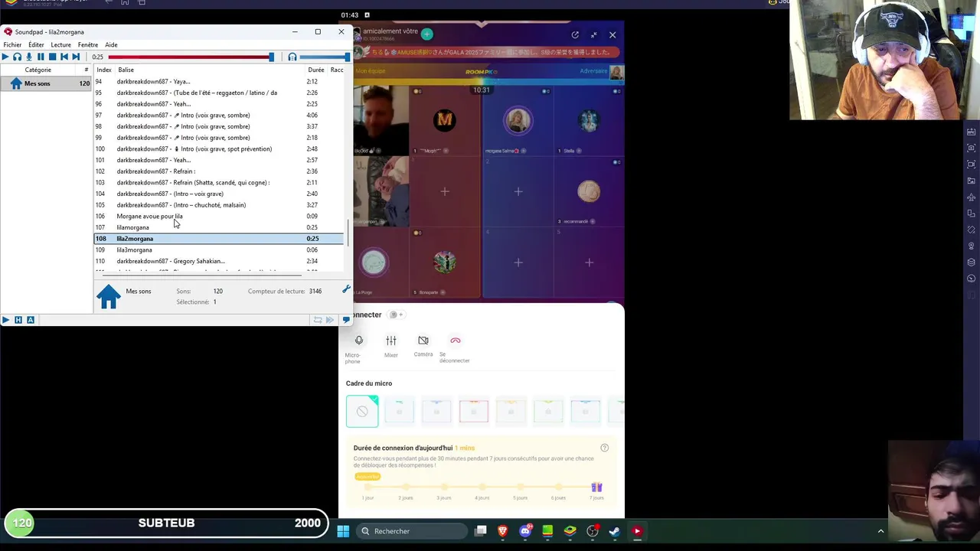Click Se déconnecter hang-up icon
The width and height of the screenshot is (980, 551).
click(x=456, y=341)
